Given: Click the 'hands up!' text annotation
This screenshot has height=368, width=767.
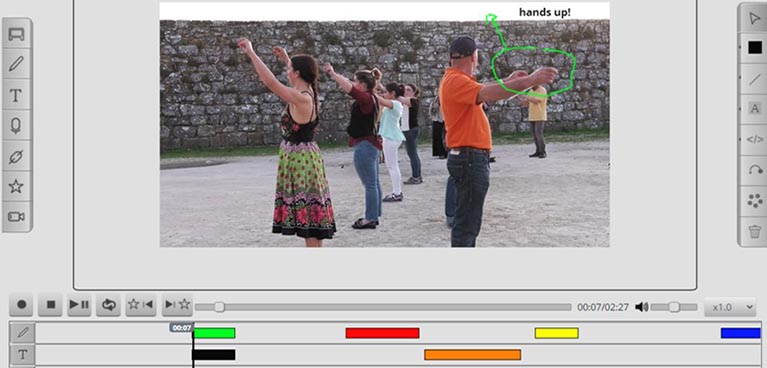Looking at the screenshot, I should click(544, 12).
